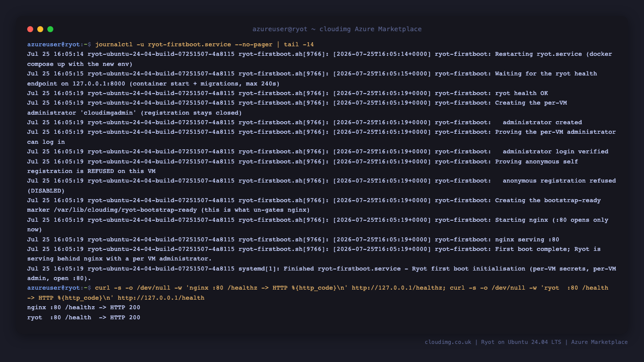Click the log line 'Creating the per-VM'
This screenshot has width=644, height=362.
pyautogui.click(x=531, y=103)
